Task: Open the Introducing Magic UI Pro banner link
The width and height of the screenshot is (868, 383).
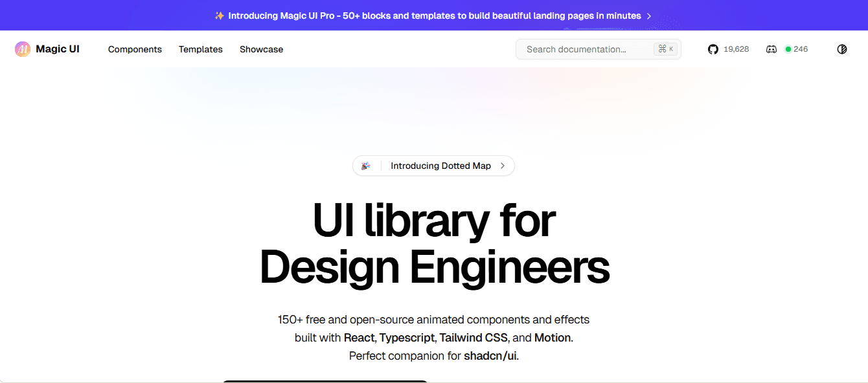Action: [x=434, y=16]
